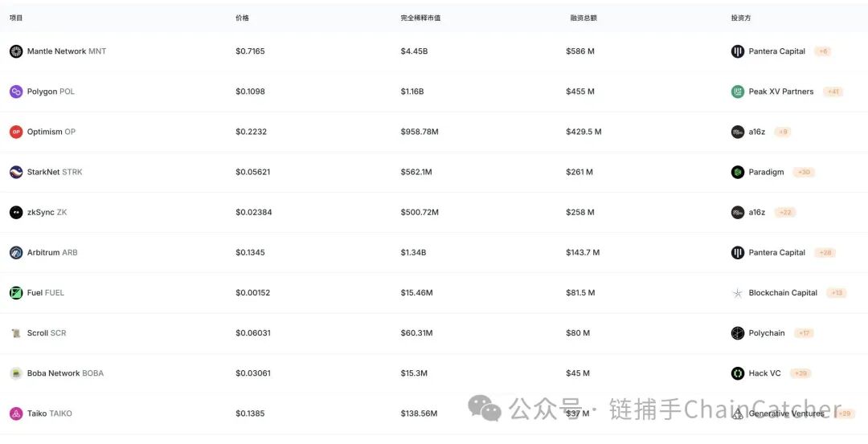The image size is (868, 444).
Task: Open the Paradigm investor link
Action: [766, 172]
